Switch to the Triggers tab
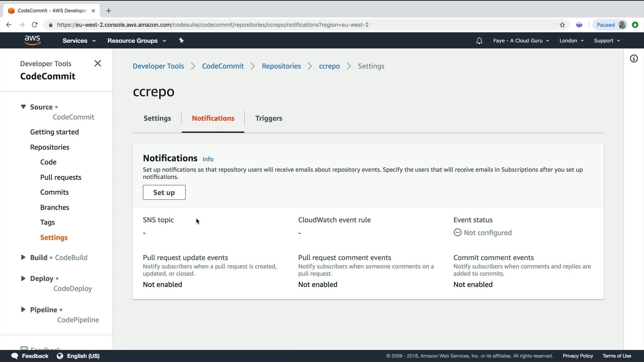Image resolution: width=644 pixels, height=362 pixels. point(268,118)
